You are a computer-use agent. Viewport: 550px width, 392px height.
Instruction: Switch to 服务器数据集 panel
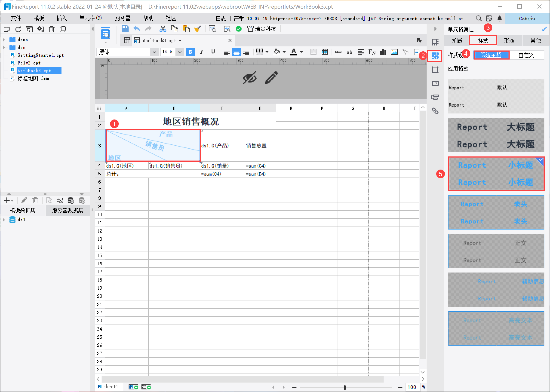point(68,210)
